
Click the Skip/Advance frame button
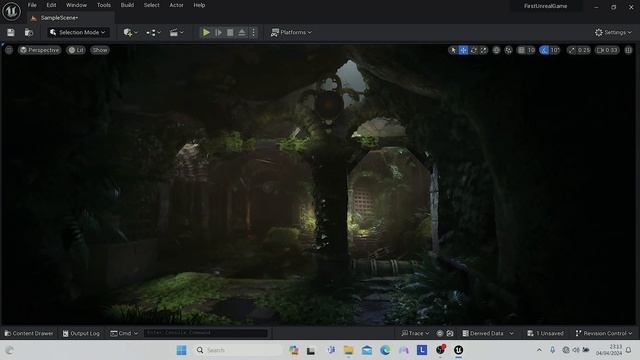(x=218, y=32)
